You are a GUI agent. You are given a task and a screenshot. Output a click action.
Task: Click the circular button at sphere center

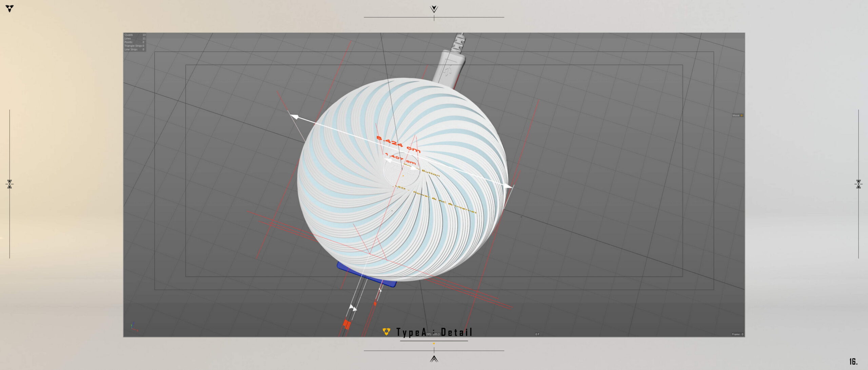401,171
